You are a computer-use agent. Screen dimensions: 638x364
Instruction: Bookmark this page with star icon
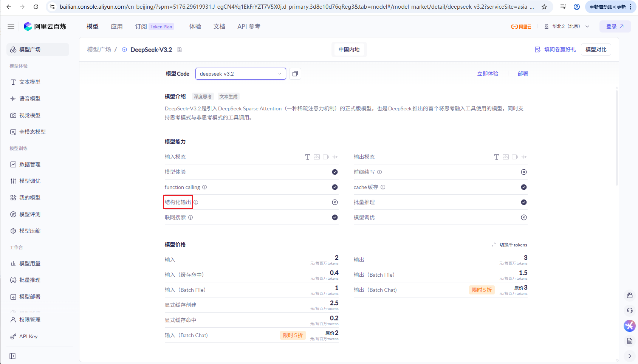pos(544,7)
